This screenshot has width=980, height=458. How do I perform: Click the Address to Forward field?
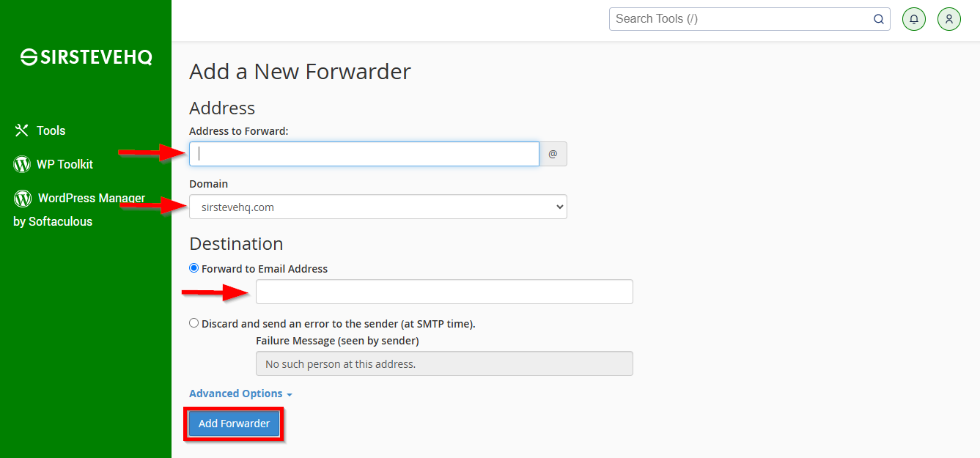point(364,154)
